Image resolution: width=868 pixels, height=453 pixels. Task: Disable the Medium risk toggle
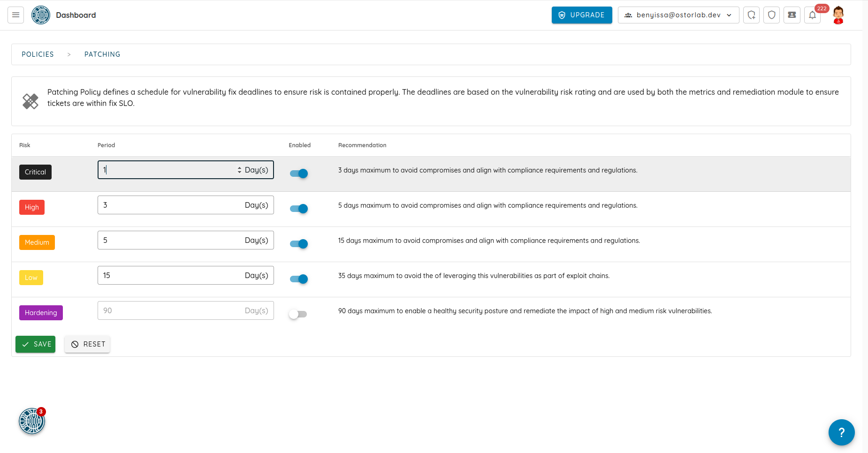tap(299, 244)
